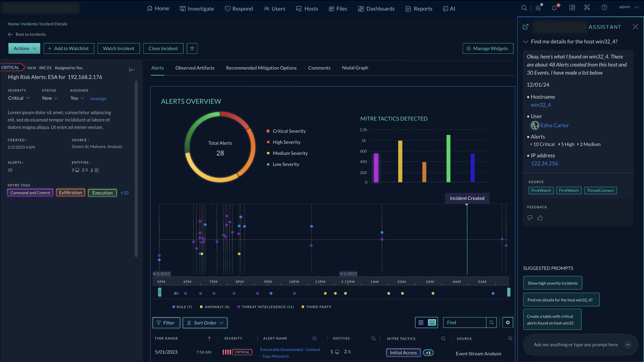The width and height of the screenshot is (644, 362).
Task: Open the Sort Order dropdown
Action: (205, 323)
